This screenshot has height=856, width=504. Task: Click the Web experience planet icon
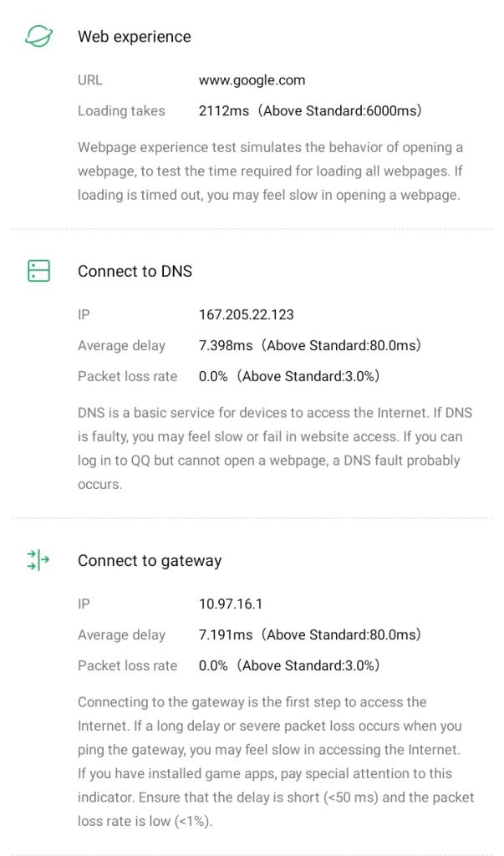(x=38, y=36)
